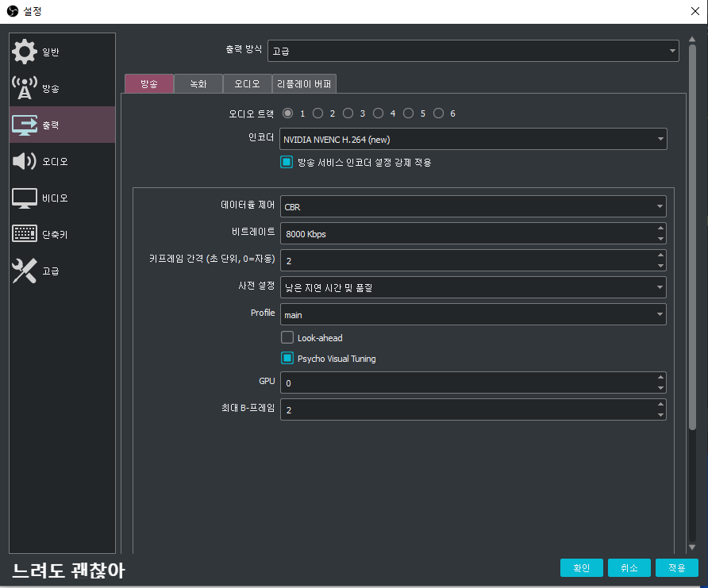708x588 pixels.
Task: Click the vertical scrollbar thumb
Action: pos(692,237)
